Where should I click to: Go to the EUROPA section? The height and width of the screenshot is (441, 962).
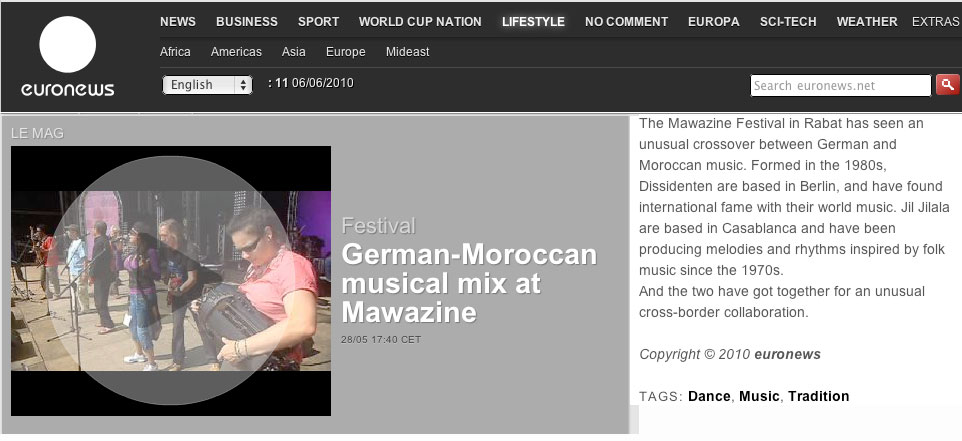[714, 21]
